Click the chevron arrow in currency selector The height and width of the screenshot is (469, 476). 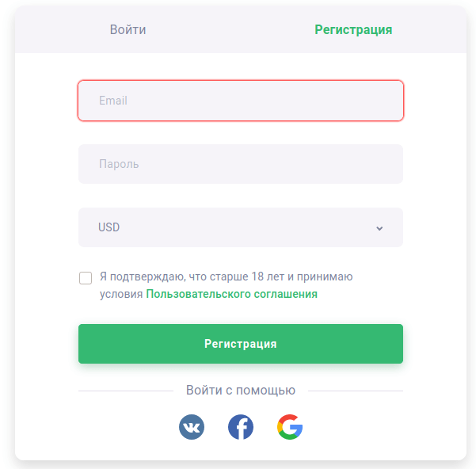(x=379, y=228)
